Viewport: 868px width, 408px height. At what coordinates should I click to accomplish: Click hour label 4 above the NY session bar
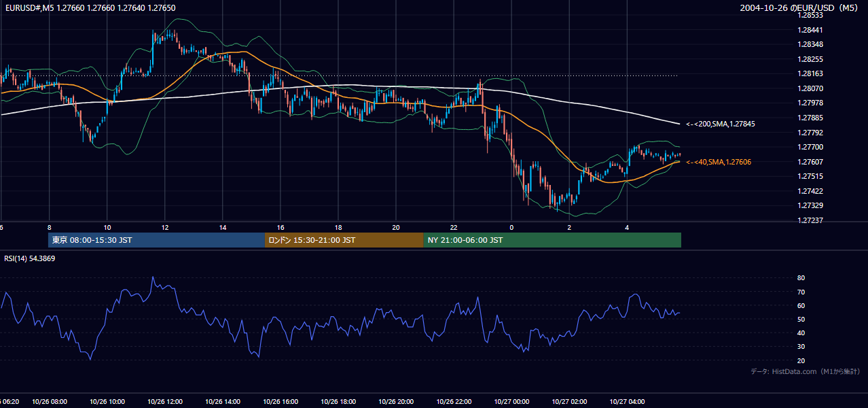(x=628, y=227)
